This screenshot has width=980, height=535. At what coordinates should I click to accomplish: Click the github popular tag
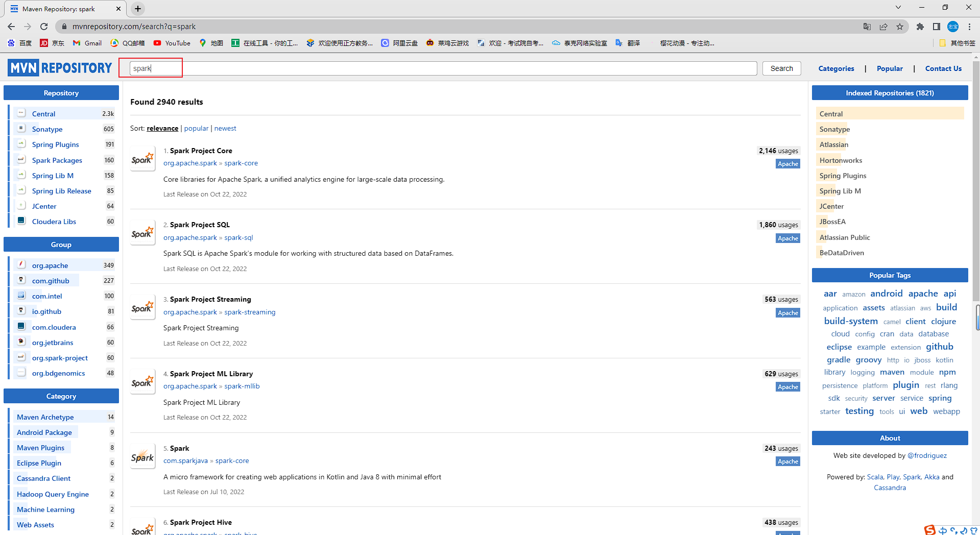[x=939, y=347]
